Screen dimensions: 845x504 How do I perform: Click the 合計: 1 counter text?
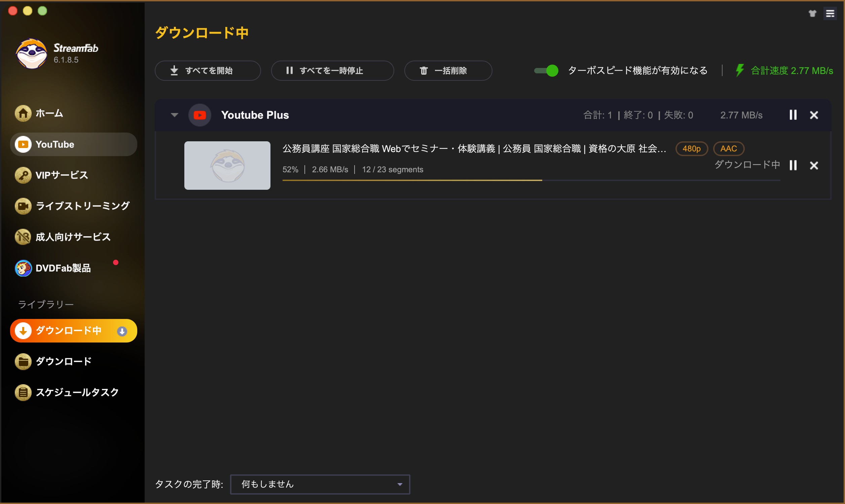597,115
